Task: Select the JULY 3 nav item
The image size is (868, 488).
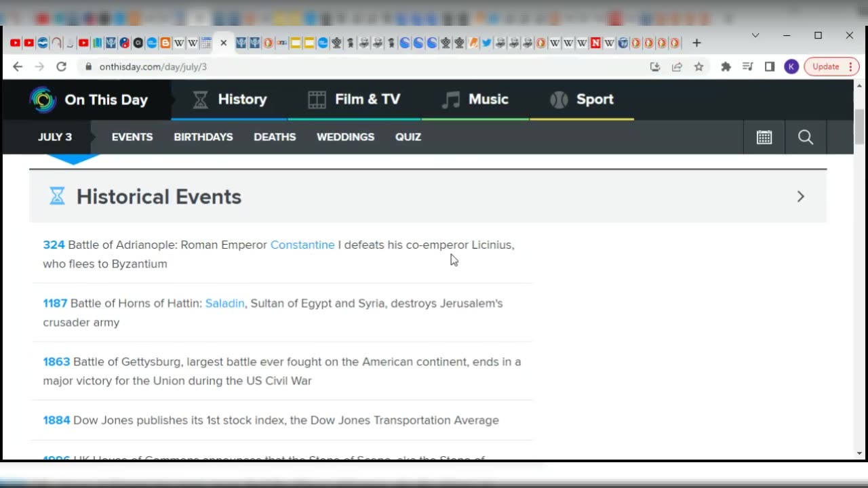Action: click(55, 137)
